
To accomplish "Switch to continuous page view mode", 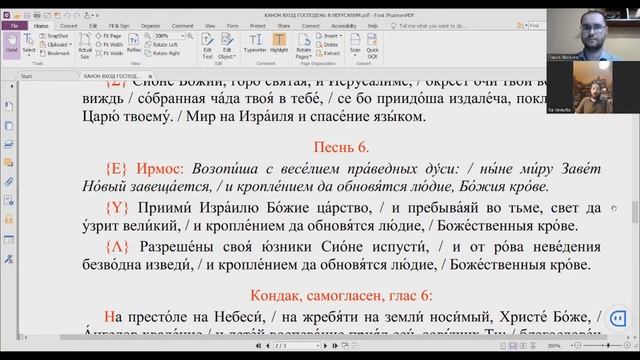I will [513, 346].
